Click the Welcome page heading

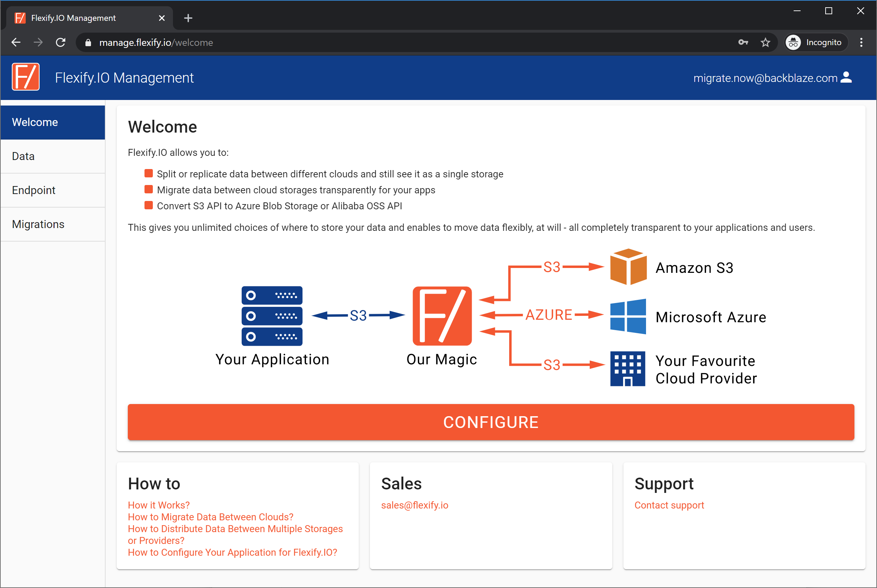pos(163,127)
